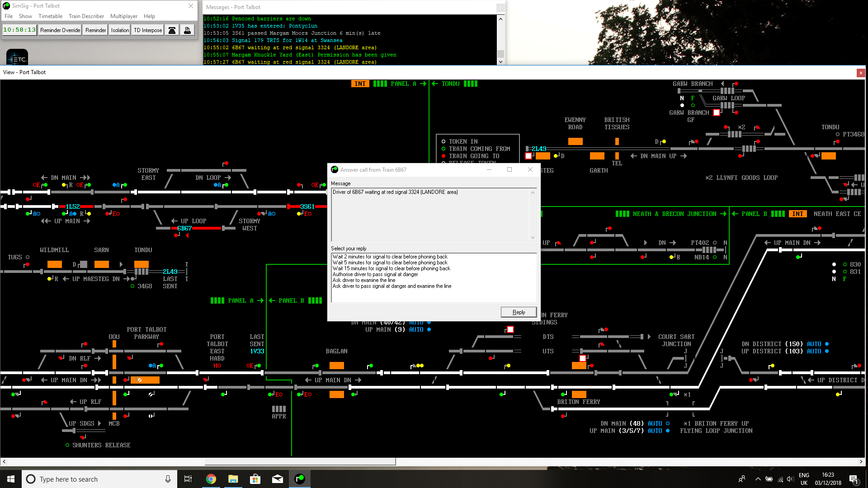Open the ETC desktop shortcut icon
Viewport: 868px width, 488px height.
point(17,57)
